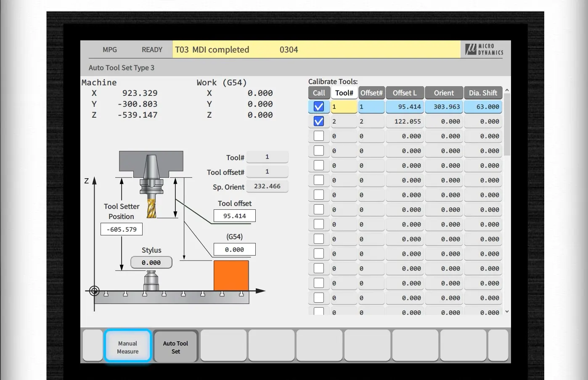The height and width of the screenshot is (380, 588).
Task: Click the orange workpiece block in the diagram
Action: click(231, 276)
